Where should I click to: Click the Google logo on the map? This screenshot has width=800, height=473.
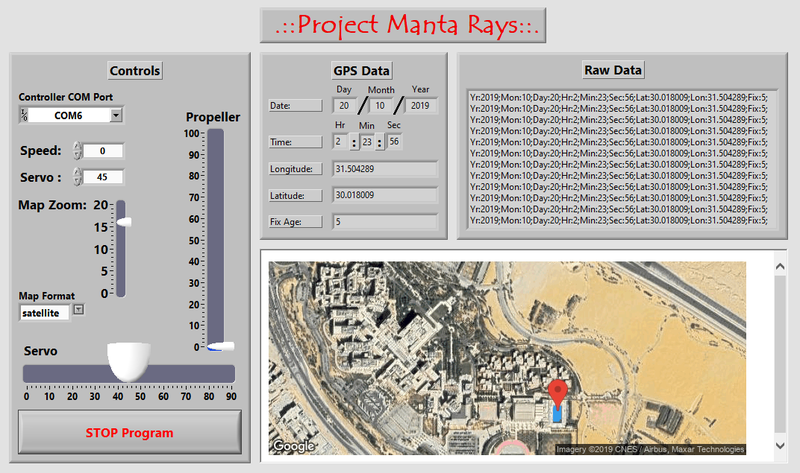[294, 445]
